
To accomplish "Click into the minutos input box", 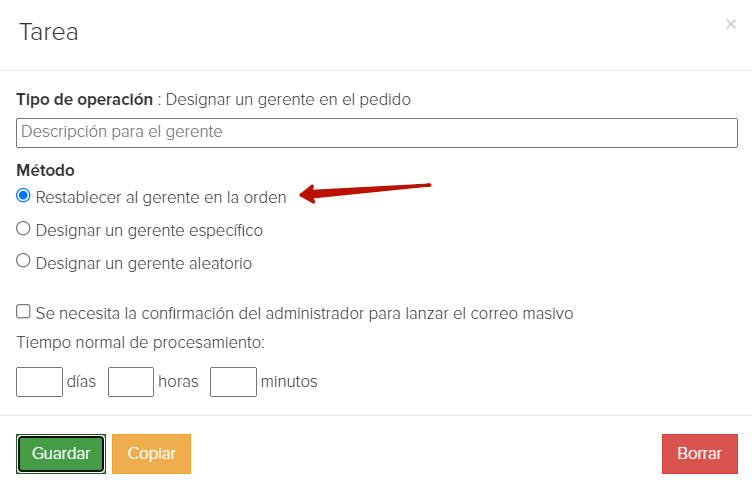I will (x=233, y=382).
